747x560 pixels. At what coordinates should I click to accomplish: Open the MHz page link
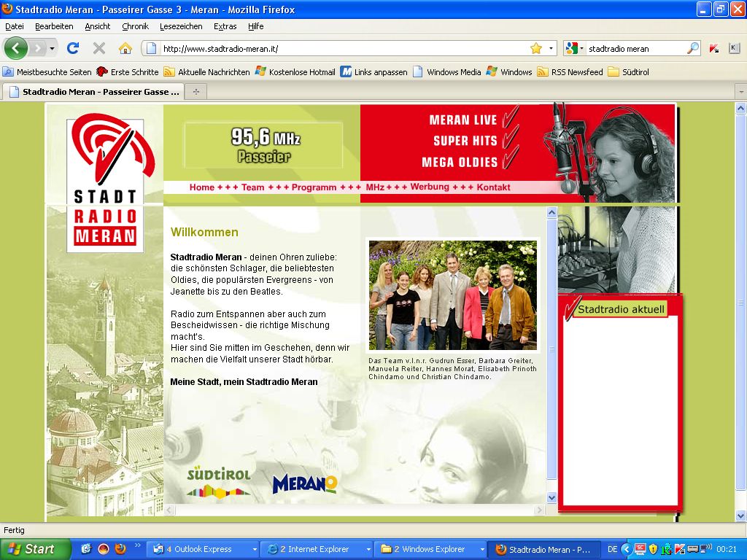375,187
